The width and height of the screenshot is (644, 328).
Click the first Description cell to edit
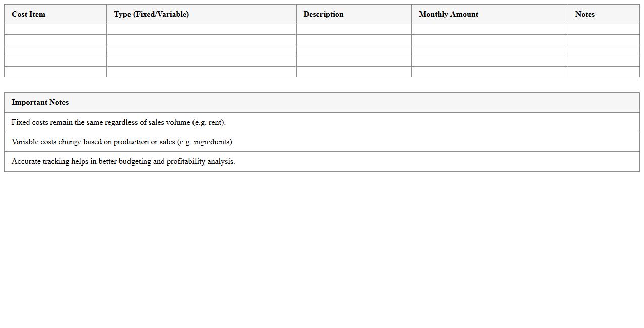353,29
